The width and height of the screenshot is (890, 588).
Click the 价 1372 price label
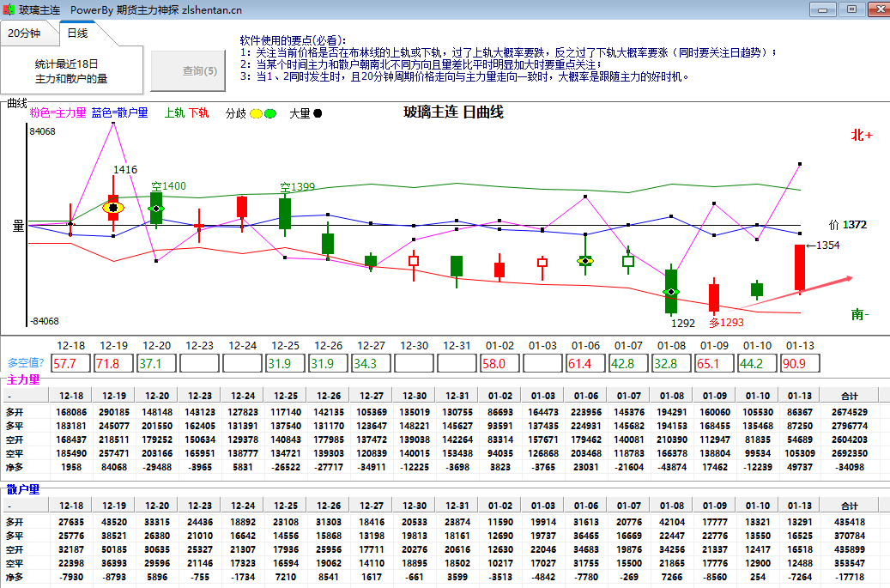(847, 225)
